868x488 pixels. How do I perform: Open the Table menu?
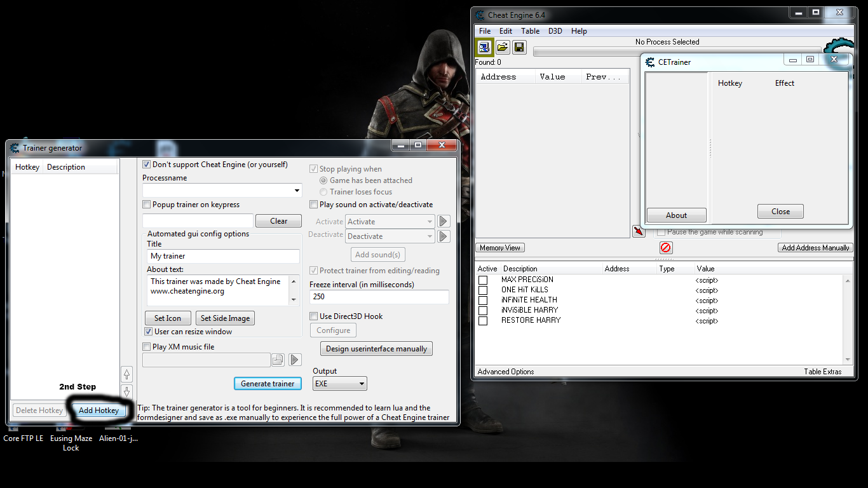(531, 30)
